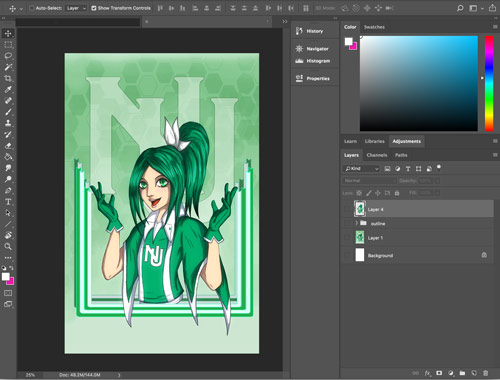The image size is (500, 380).
Task: Add a layer style with fx button
Action: click(427, 373)
